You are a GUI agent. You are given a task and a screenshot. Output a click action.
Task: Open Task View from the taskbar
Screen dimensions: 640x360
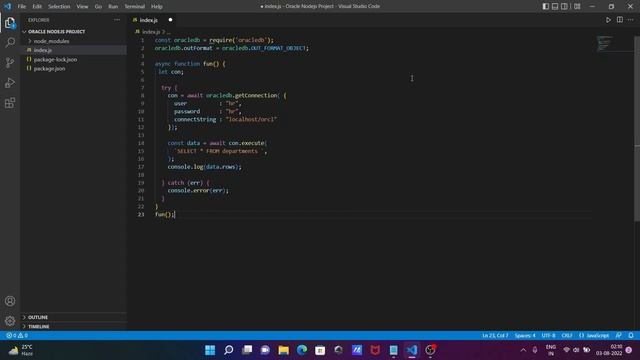[x=247, y=350]
